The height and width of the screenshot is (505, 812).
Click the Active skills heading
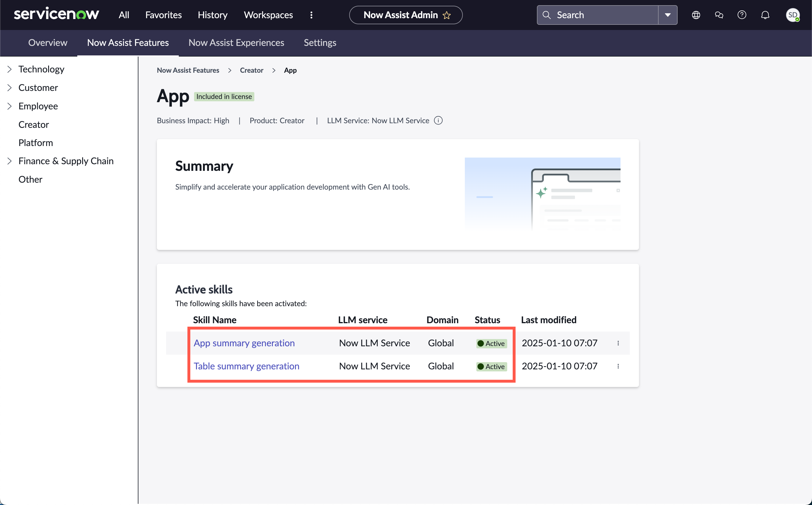coord(204,289)
